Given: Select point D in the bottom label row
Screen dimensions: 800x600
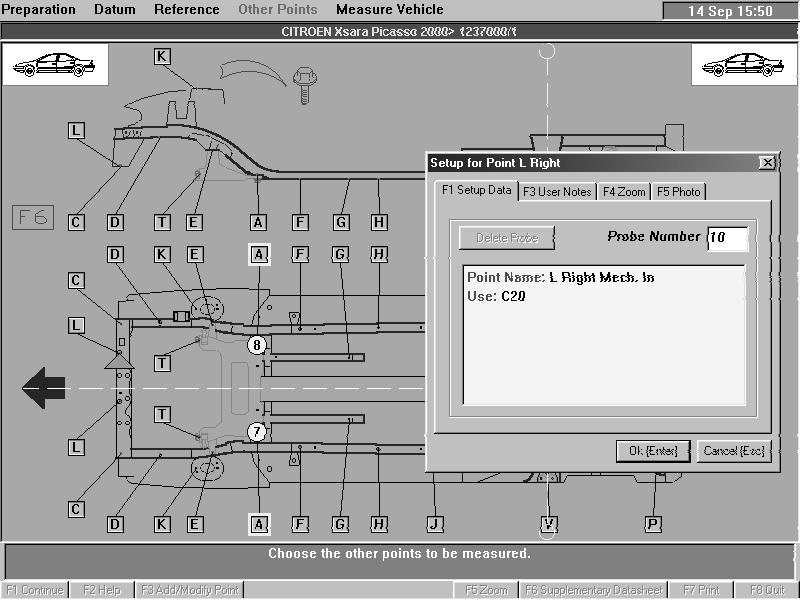Looking at the screenshot, I should (115, 524).
